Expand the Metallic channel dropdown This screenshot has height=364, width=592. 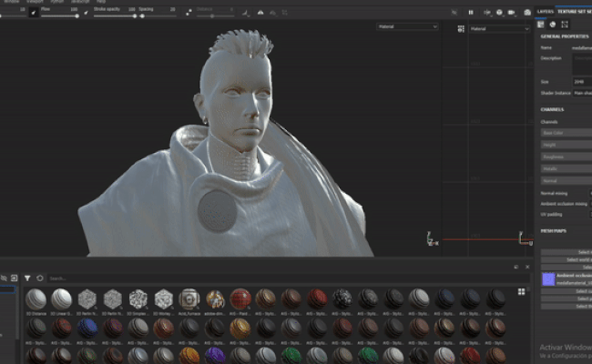(x=566, y=168)
